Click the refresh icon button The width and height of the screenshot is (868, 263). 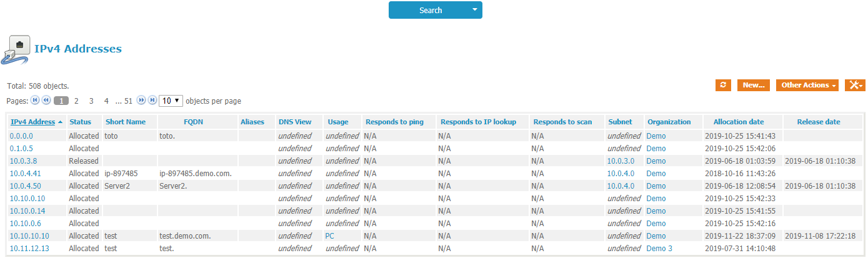coord(723,85)
